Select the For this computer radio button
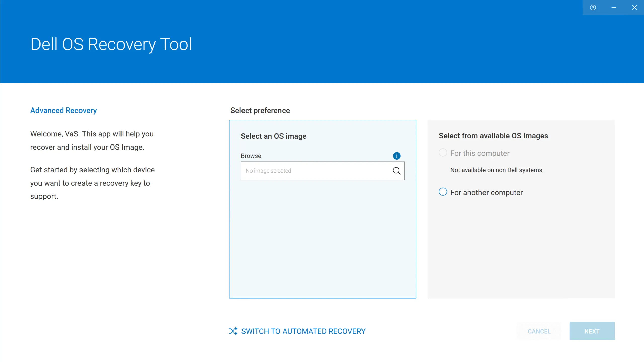 443,153
